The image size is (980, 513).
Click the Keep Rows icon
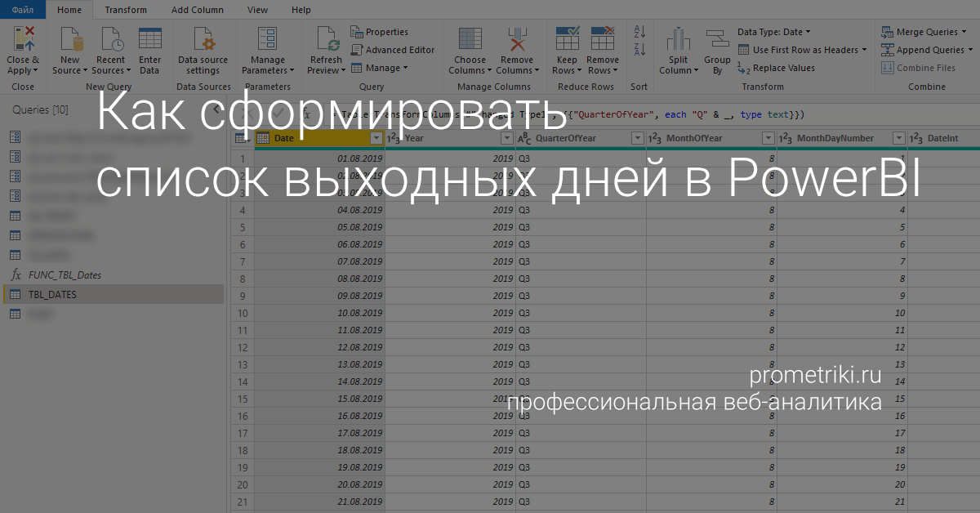(567, 38)
